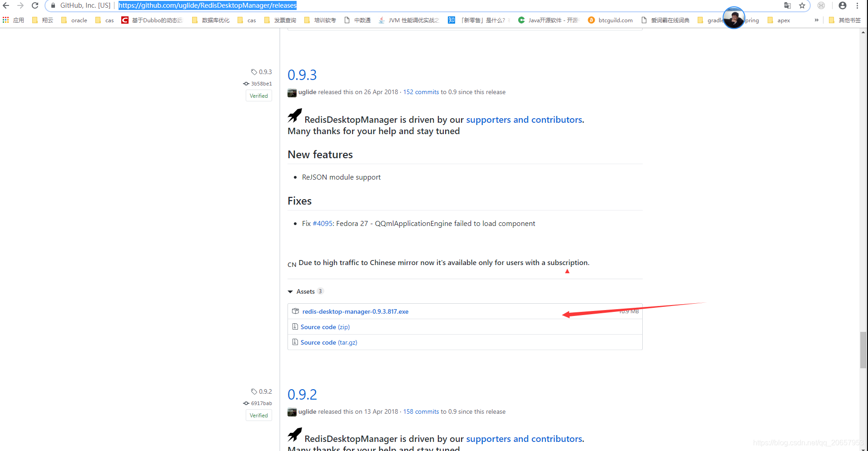Screen dimensions: 868x451
Task: Open the 培训软考 bookmark folder
Action: click(x=320, y=20)
